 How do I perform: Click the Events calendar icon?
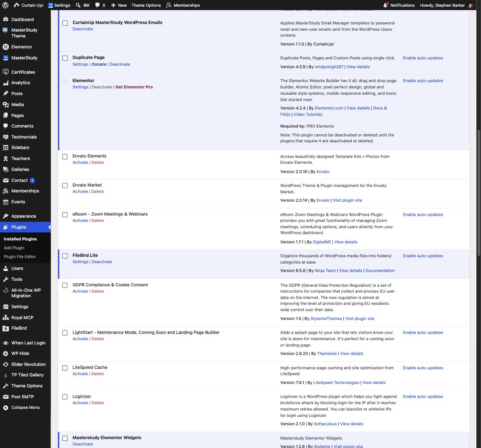5,202
